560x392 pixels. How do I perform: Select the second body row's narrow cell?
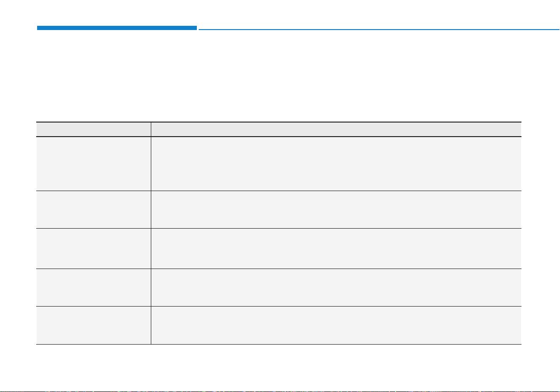coord(93,209)
